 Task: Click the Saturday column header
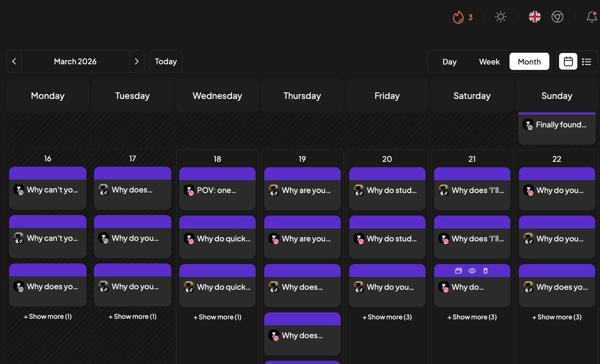(x=472, y=96)
